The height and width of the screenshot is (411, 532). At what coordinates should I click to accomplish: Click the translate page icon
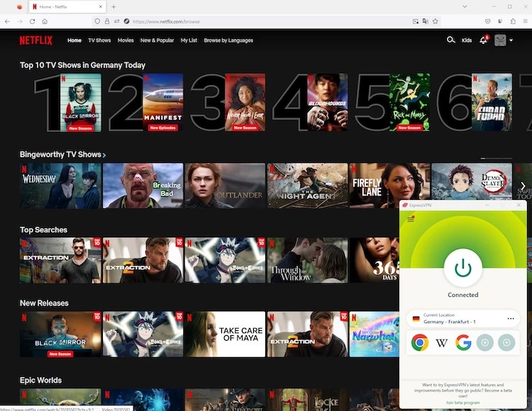[426, 21]
